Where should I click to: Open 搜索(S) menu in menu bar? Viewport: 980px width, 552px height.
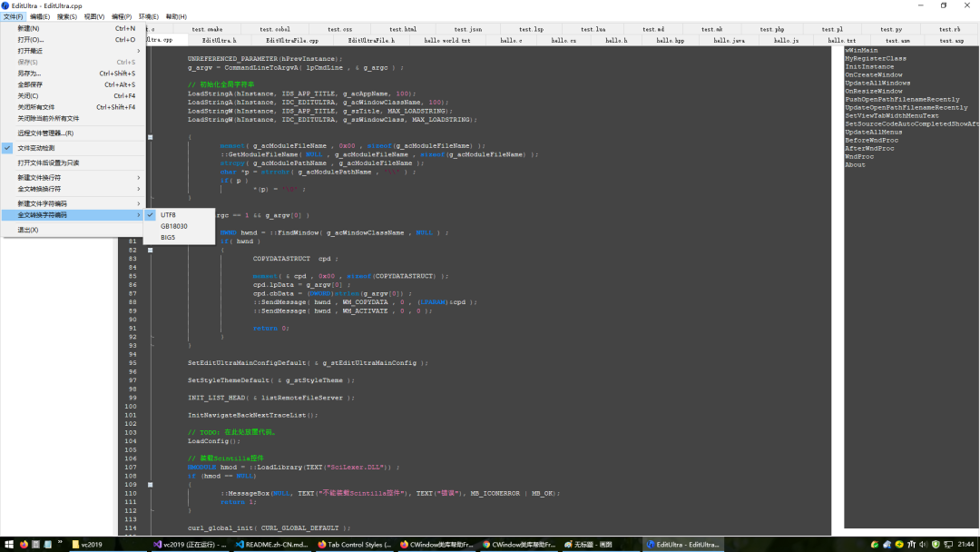click(67, 17)
